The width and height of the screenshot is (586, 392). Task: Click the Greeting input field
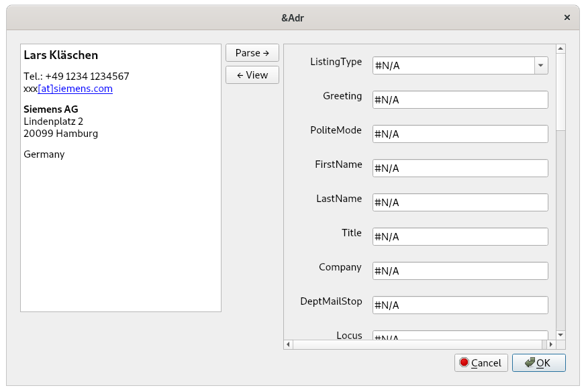(460, 99)
